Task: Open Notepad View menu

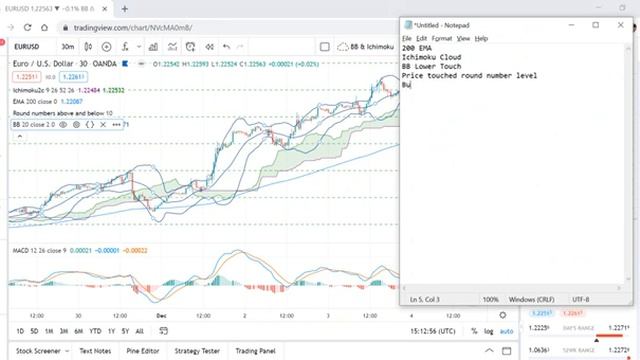Action: coord(463,38)
